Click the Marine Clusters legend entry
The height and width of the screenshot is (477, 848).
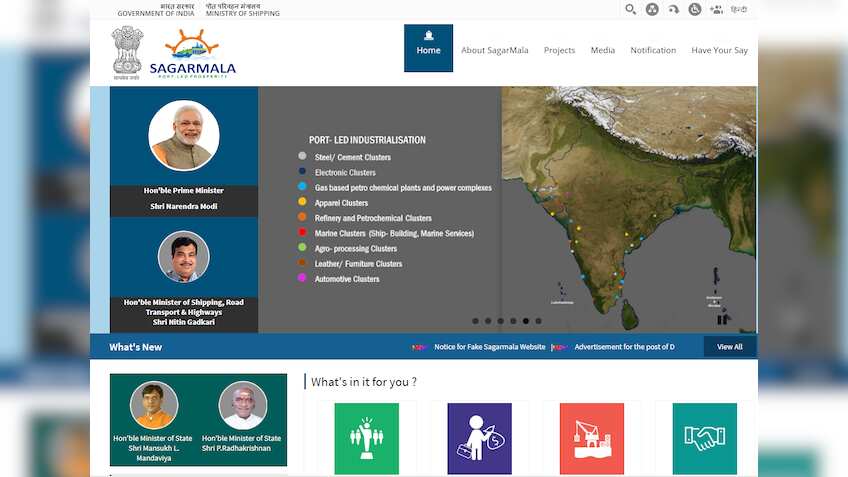[x=394, y=233]
